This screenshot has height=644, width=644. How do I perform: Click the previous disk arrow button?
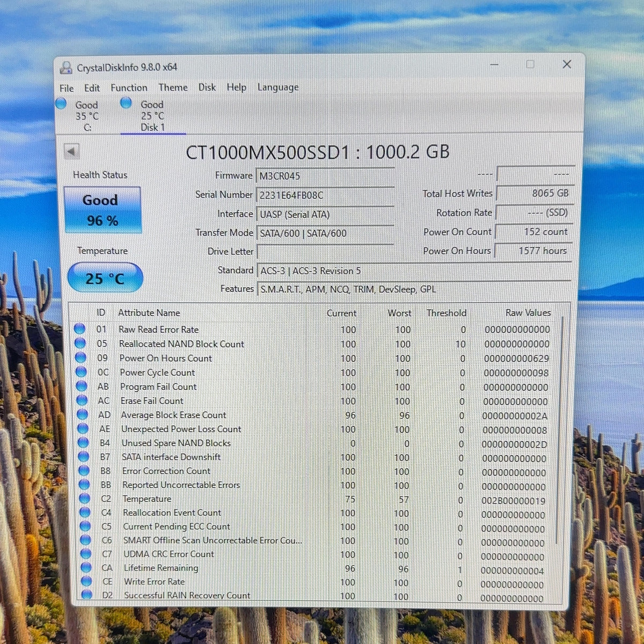click(71, 151)
